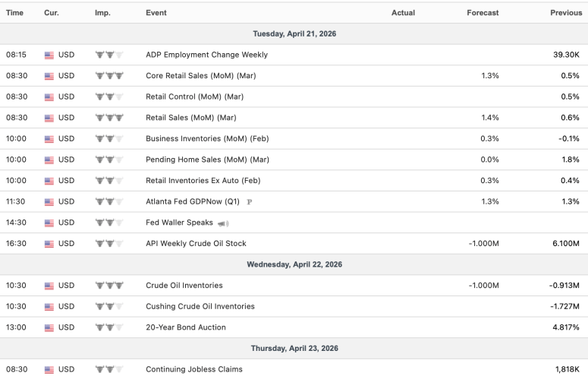Click the US flag in the ADP Employment Change row
Viewport: 588px width, 376px height.
49,55
